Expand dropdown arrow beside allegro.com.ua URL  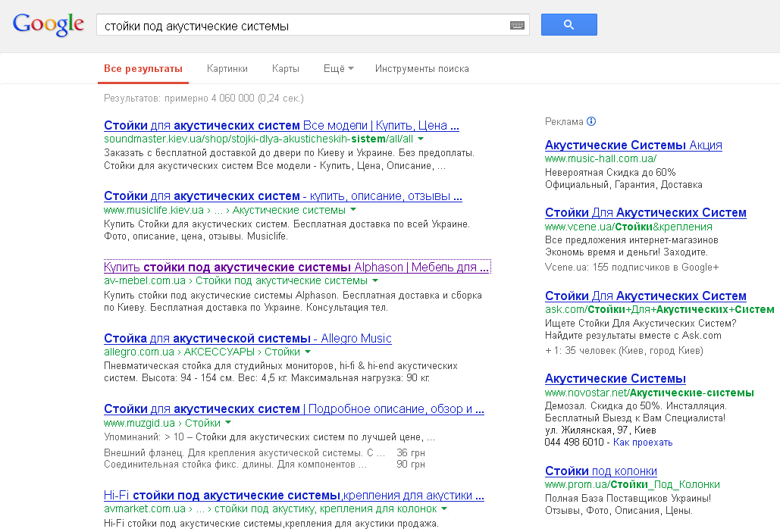coord(308,352)
